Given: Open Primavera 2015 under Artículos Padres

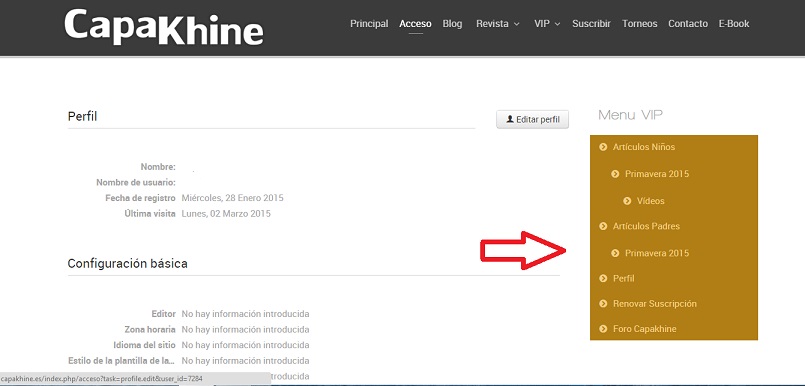Looking at the screenshot, I should [657, 253].
